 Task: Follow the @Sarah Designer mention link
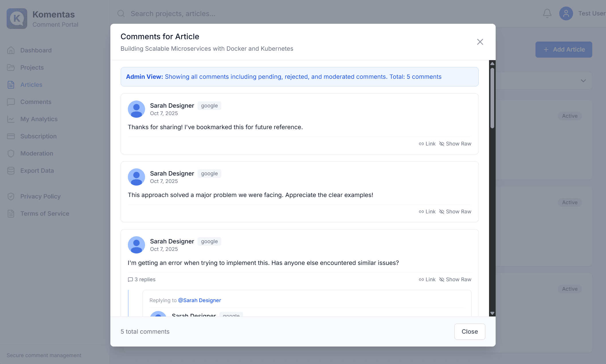[x=200, y=300]
